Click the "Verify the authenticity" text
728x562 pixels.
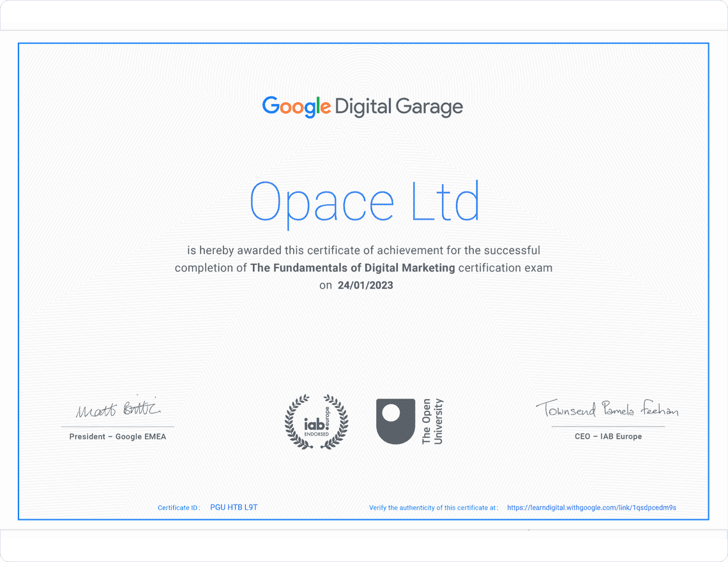(434, 507)
